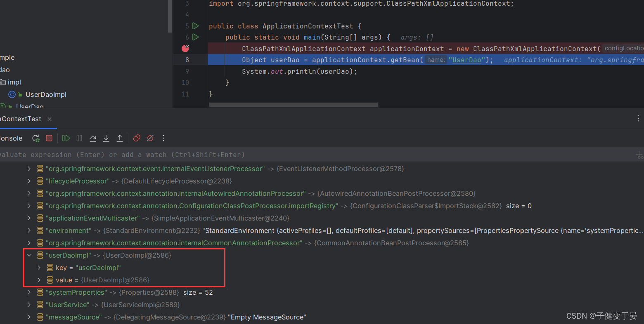Screen dimensions: 644x324
Task: Click the value = {UserDaoImpl@2586} text
Action: (x=102, y=280)
